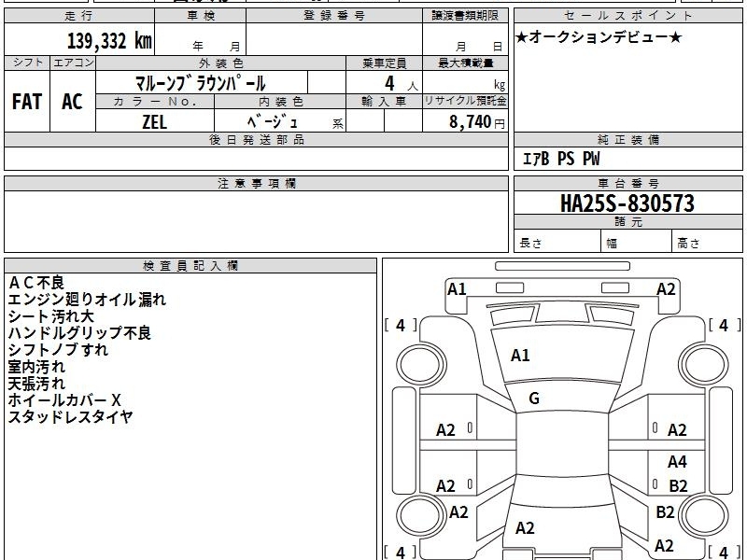Viewport: 747px width, 560px height.
Task: Select the 車台番号 header
Action: coord(627,183)
